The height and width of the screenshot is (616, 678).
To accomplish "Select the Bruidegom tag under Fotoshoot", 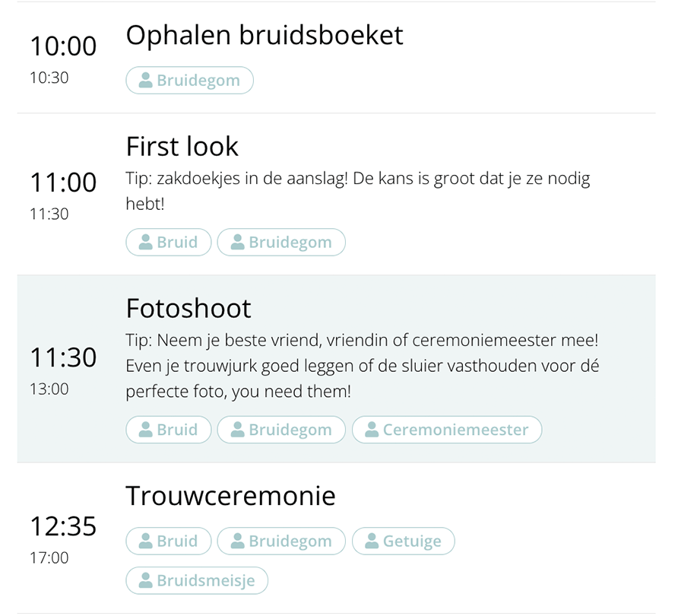I will click(x=281, y=430).
